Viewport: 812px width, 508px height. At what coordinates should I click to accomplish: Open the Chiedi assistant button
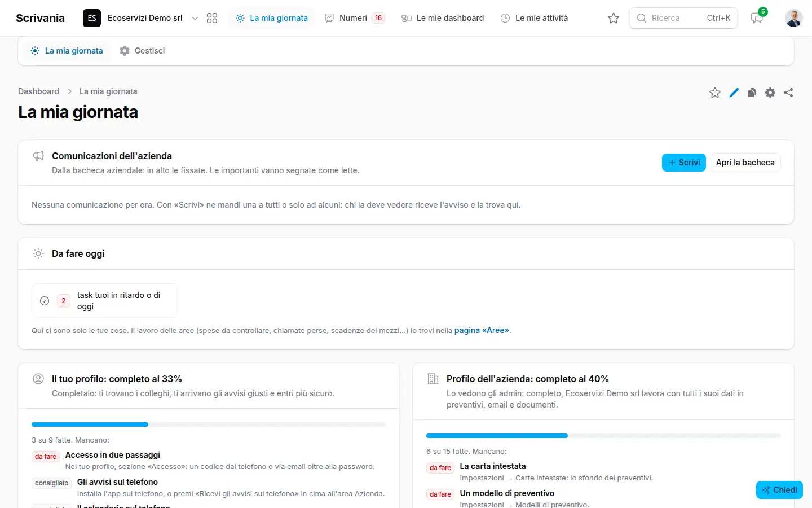[779, 490]
